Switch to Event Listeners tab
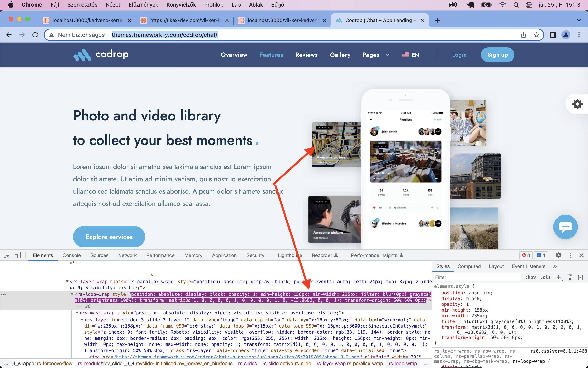This screenshot has height=368, width=588. [x=528, y=266]
